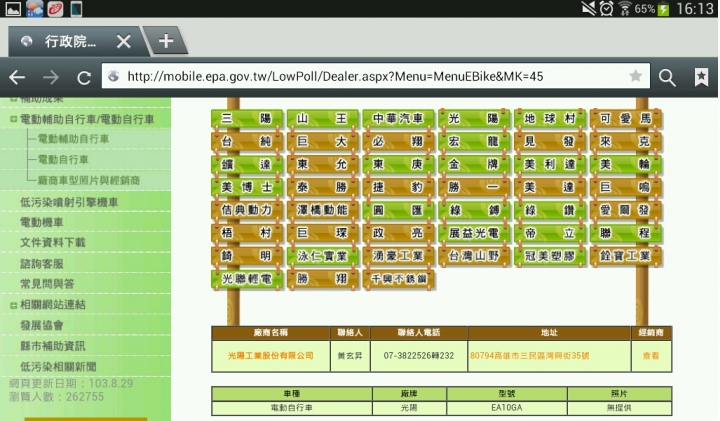This screenshot has height=421, width=720.
Task: Select the 佶典動力 brand sign
Action: click(247, 210)
